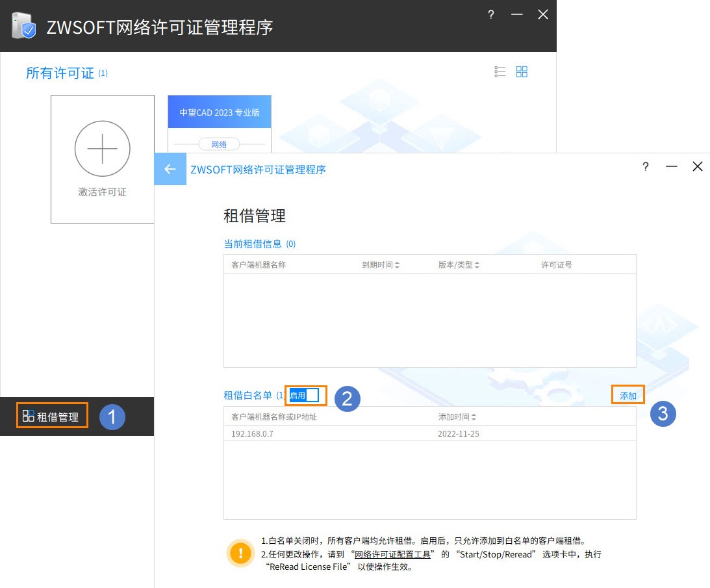Sort rentals by 版本/类型 column

[x=458, y=264]
